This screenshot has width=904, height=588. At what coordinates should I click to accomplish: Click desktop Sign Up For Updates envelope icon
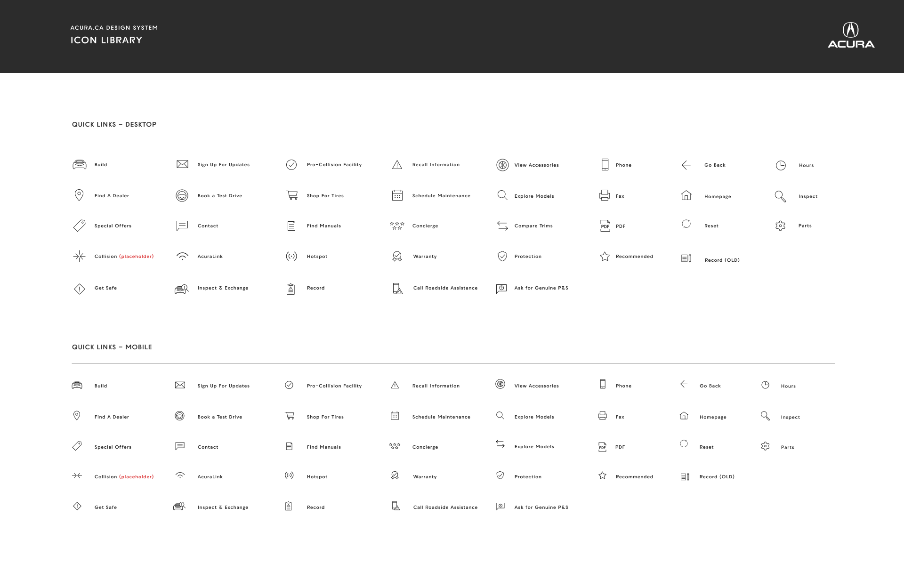click(182, 164)
